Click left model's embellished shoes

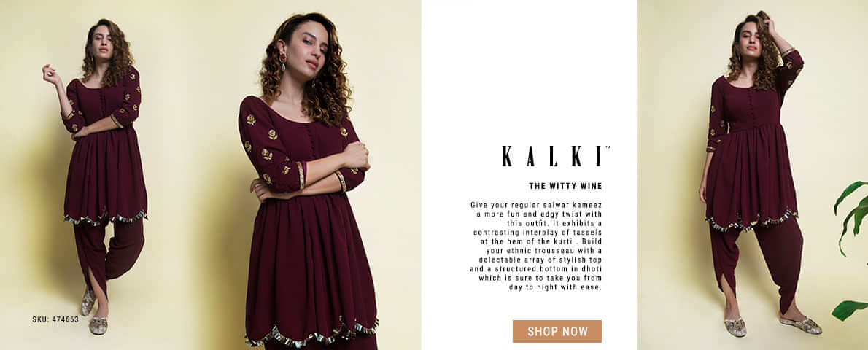pyautogui.click(x=93, y=314)
